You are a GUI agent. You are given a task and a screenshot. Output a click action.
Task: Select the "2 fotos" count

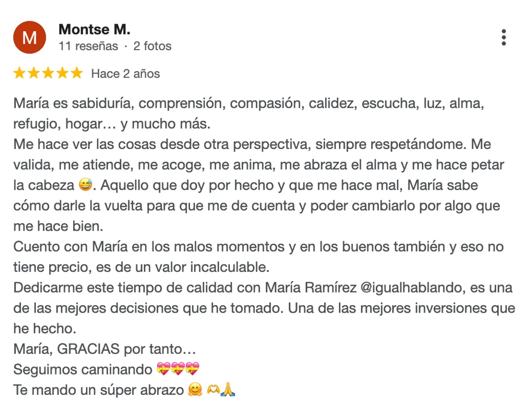coord(152,46)
